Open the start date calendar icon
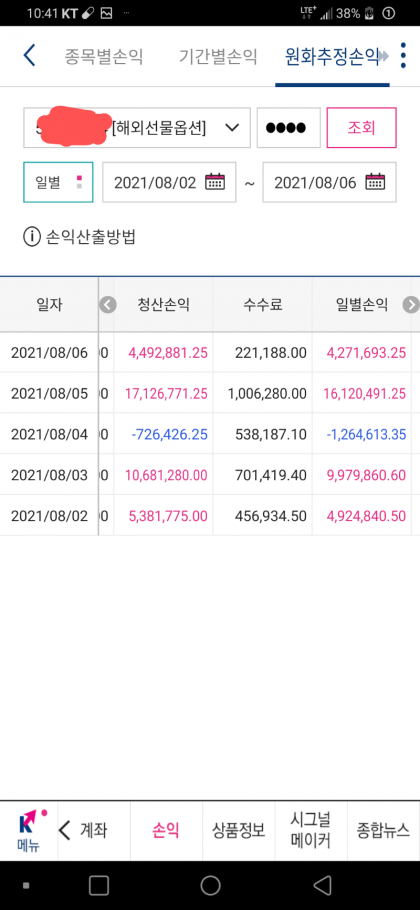Screen dimensions: 420x910 [215, 182]
